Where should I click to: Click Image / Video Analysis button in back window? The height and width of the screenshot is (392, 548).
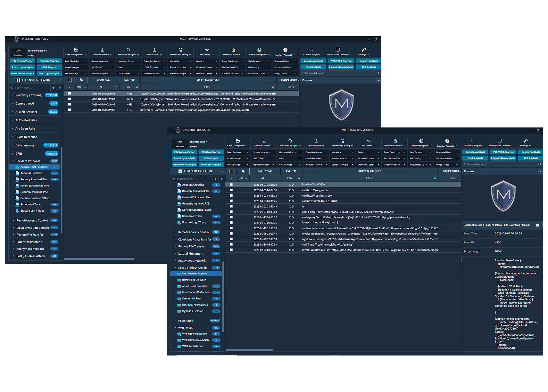[x=341, y=67]
